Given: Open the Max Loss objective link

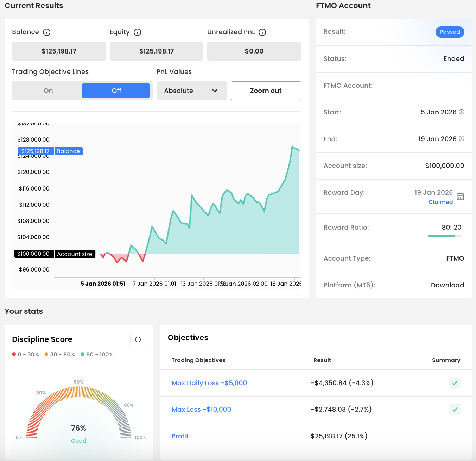Looking at the screenshot, I should pyautogui.click(x=201, y=410).
